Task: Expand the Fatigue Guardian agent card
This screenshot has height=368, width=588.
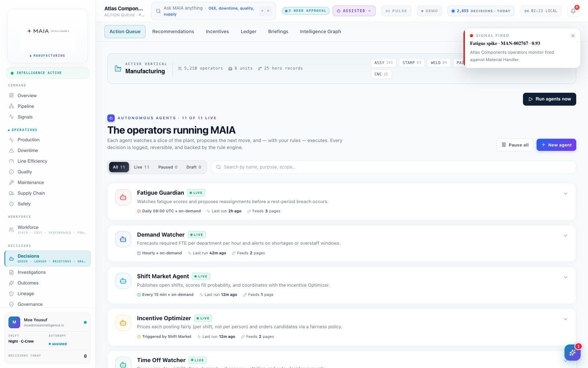Action: 566,194
